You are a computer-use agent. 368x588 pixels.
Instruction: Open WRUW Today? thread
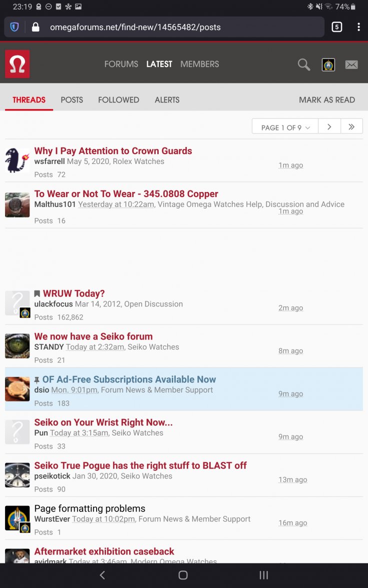point(74,293)
